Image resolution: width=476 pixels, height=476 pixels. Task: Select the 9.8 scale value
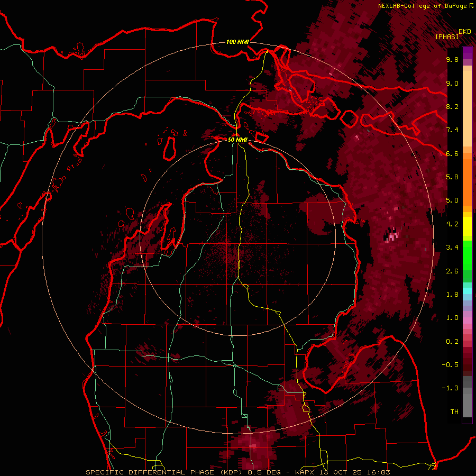point(452,59)
